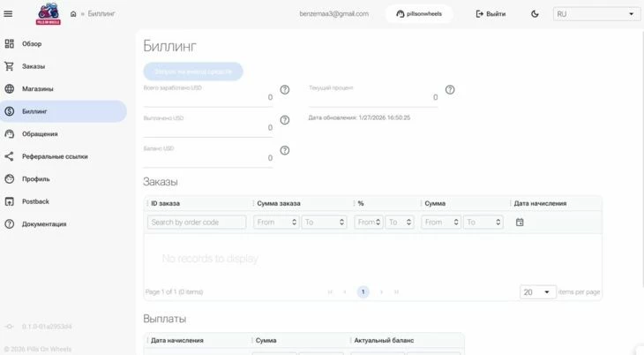This screenshot has width=644, height=355.
Task: Click the Профиль folder icon
Action: (x=9, y=179)
